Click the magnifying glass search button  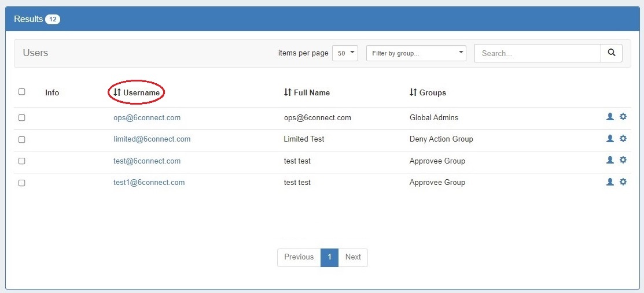tap(612, 53)
